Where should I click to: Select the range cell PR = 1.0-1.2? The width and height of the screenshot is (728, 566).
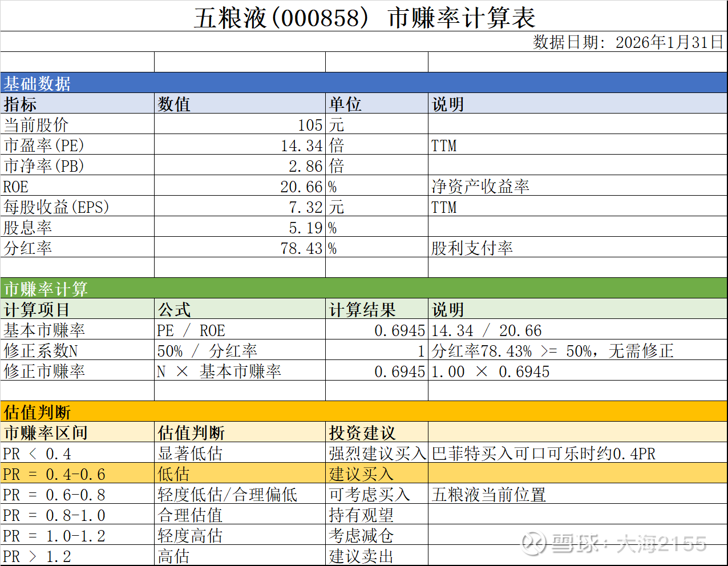tap(77, 535)
